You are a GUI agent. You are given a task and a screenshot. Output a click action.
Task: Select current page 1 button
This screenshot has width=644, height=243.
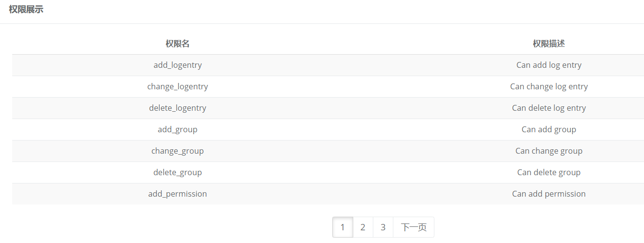343,227
